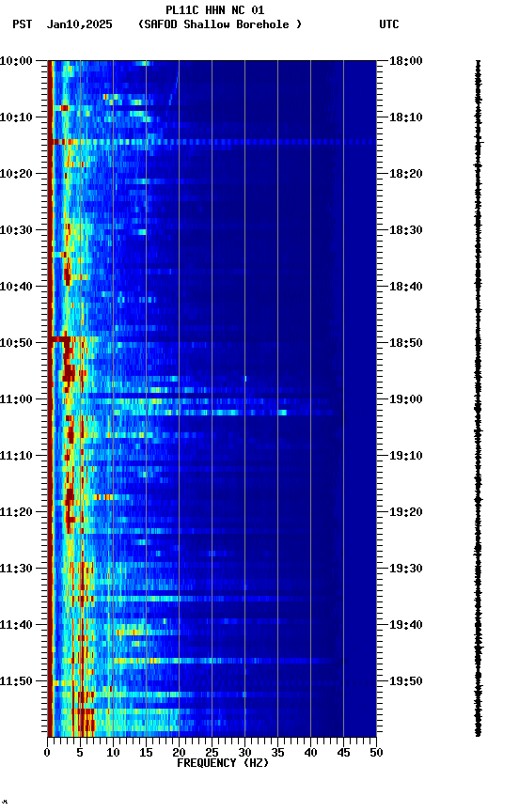Select the 'UTC' timezone label
The width and height of the screenshot is (519, 812).
pos(389,24)
